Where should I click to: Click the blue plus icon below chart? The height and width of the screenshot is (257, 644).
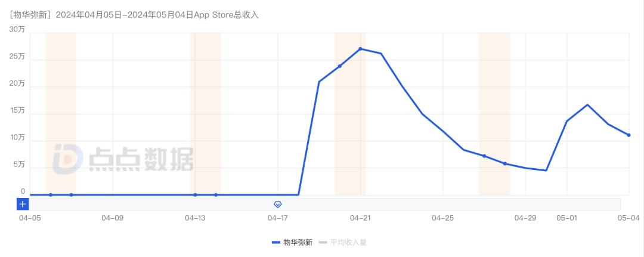pos(23,204)
